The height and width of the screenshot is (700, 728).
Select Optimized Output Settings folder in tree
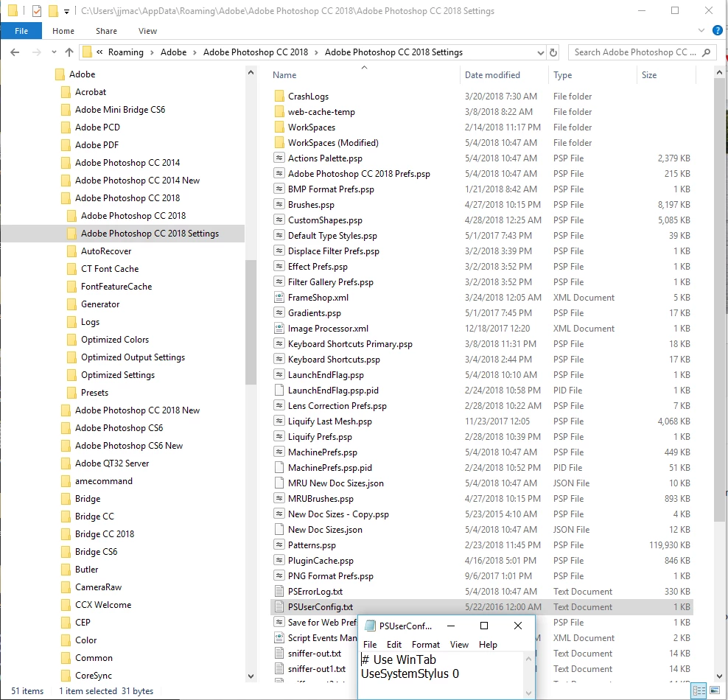(133, 357)
